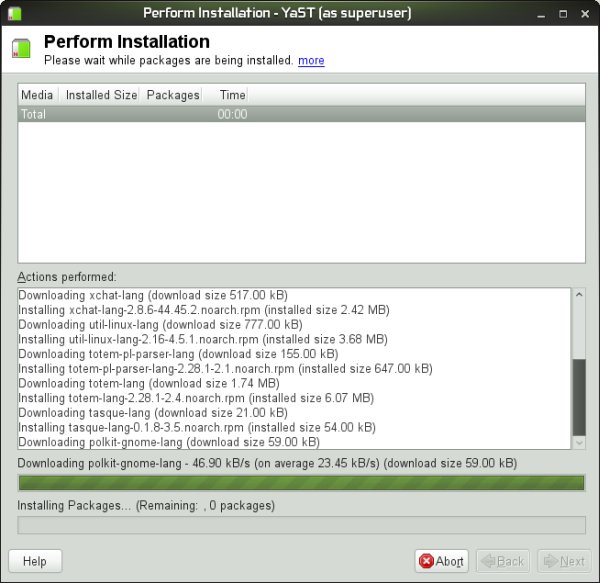The width and height of the screenshot is (600, 583).
Task: Select 'Installing totem-pl-parser-lang-2.28.1' log line
Action: coord(225,369)
